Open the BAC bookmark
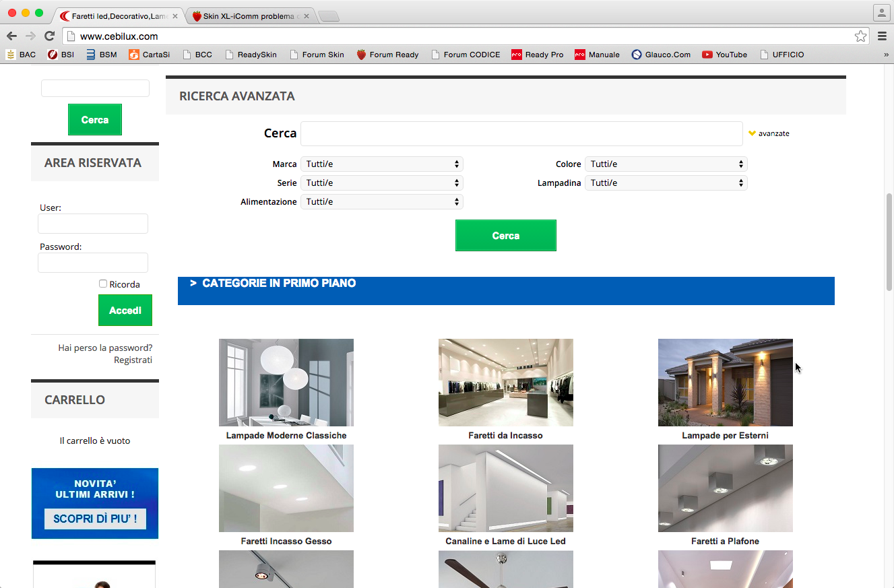Image resolution: width=894 pixels, height=588 pixels. pyautogui.click(x=21, y=55)
